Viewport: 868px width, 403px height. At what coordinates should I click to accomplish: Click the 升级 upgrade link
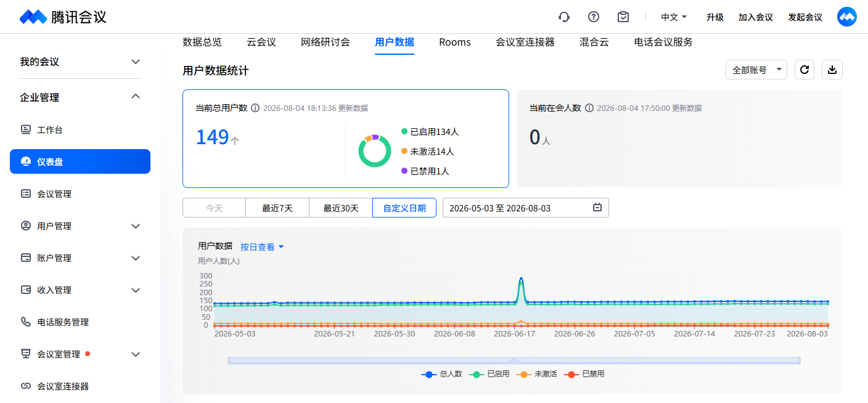coord(715,17)
